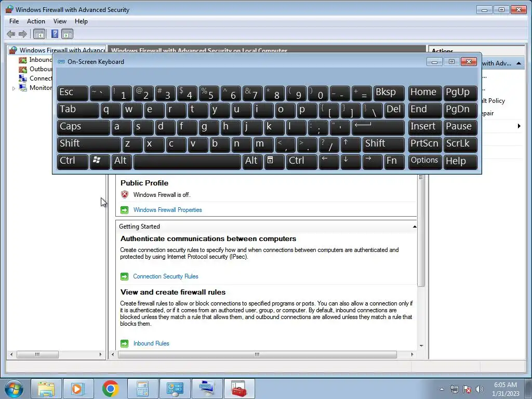Open the Action menu
532x399 pixels.
(x=36, y=21)
